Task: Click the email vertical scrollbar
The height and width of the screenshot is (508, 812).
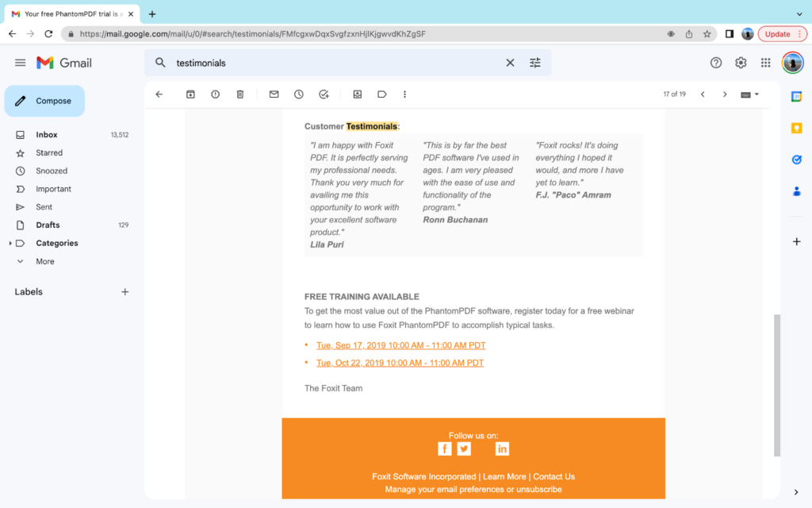Action: (x=777, y=385)
